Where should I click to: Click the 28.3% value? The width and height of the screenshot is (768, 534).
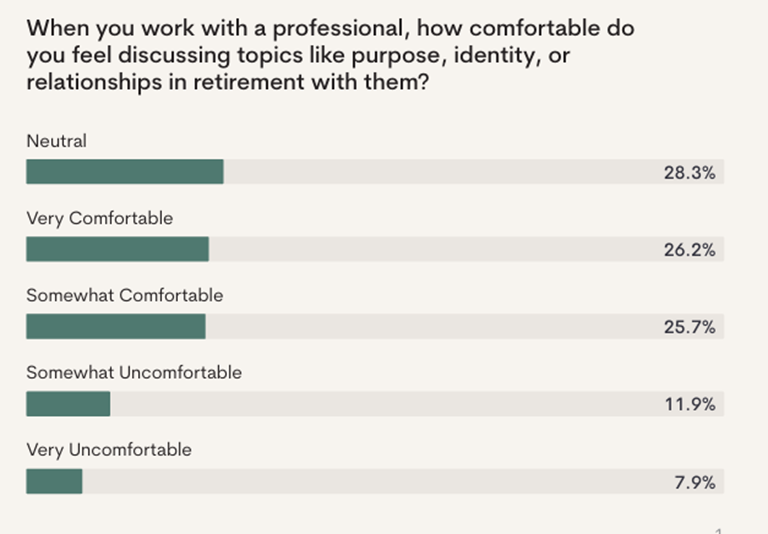690,172
